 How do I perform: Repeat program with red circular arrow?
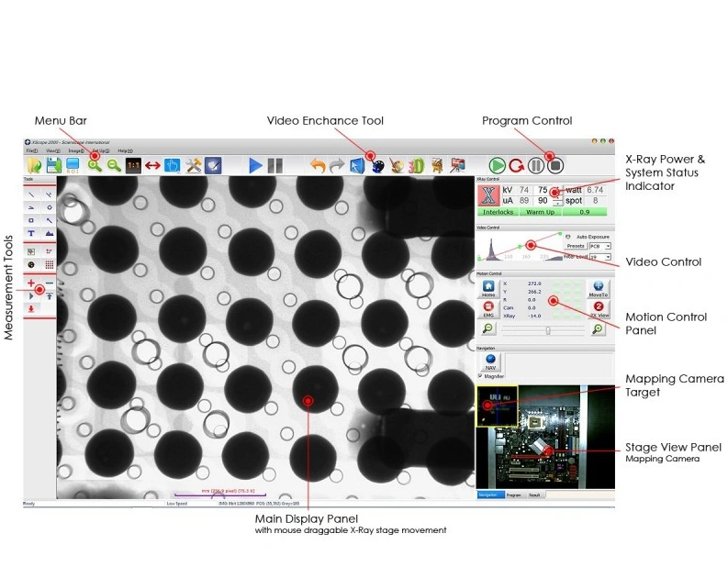[x=516, y=166]
